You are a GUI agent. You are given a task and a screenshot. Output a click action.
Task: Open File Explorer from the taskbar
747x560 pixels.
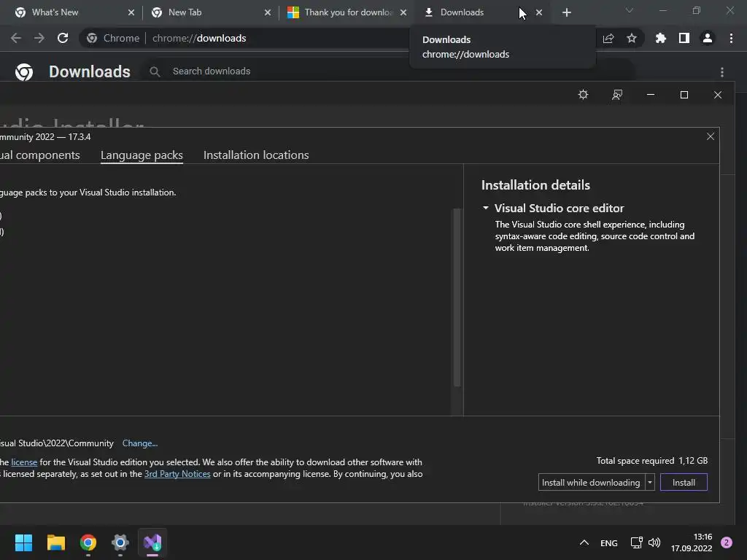(55, 542)
